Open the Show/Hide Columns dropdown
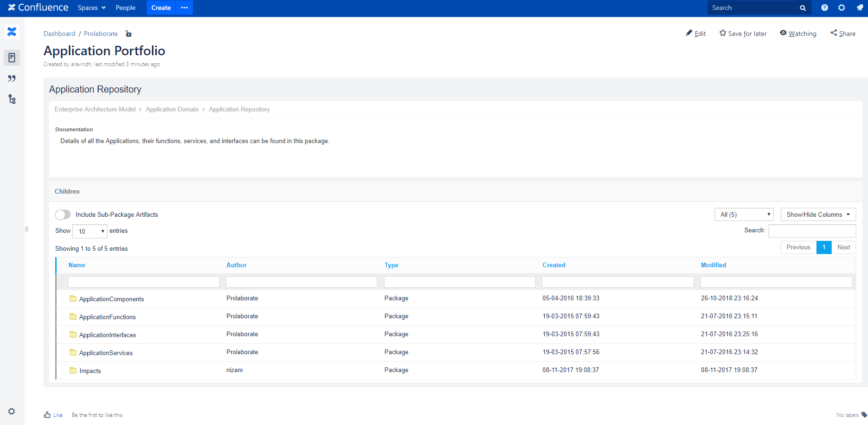 click(x=818, y=214)
